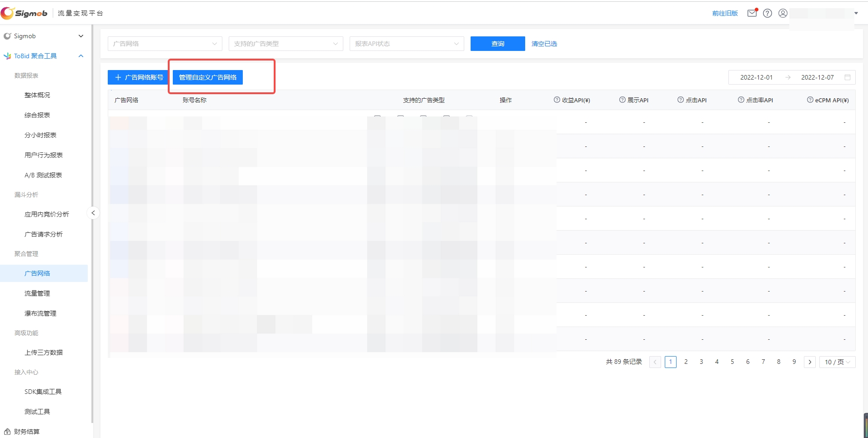Open the user account avatar icon

coord(783,13)
